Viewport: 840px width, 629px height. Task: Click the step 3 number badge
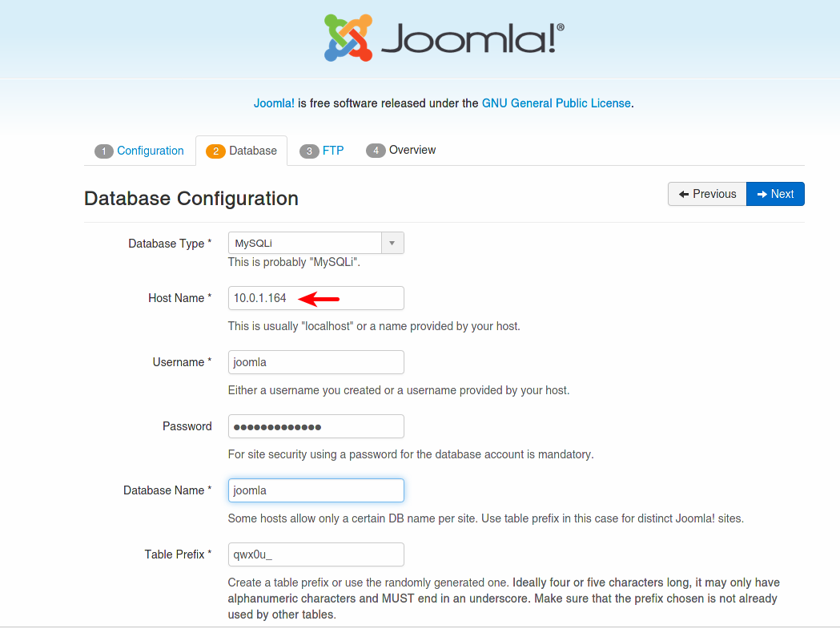(309, 151)
